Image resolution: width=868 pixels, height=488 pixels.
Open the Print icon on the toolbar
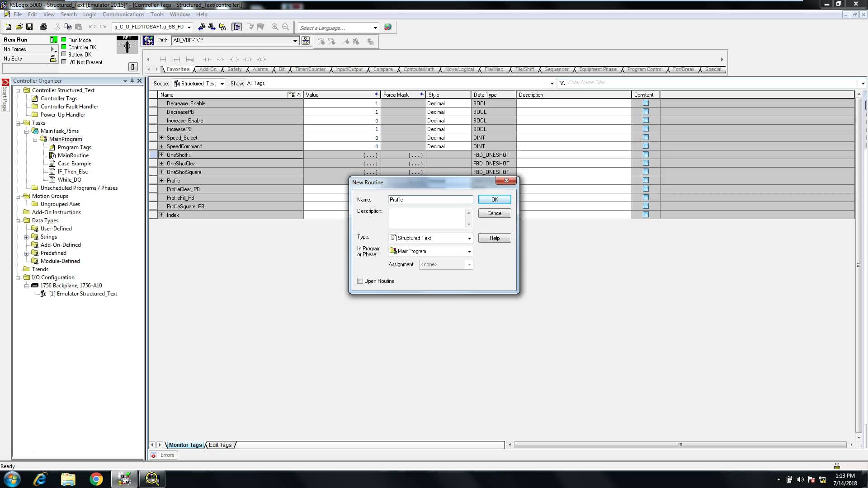(43, 27)
